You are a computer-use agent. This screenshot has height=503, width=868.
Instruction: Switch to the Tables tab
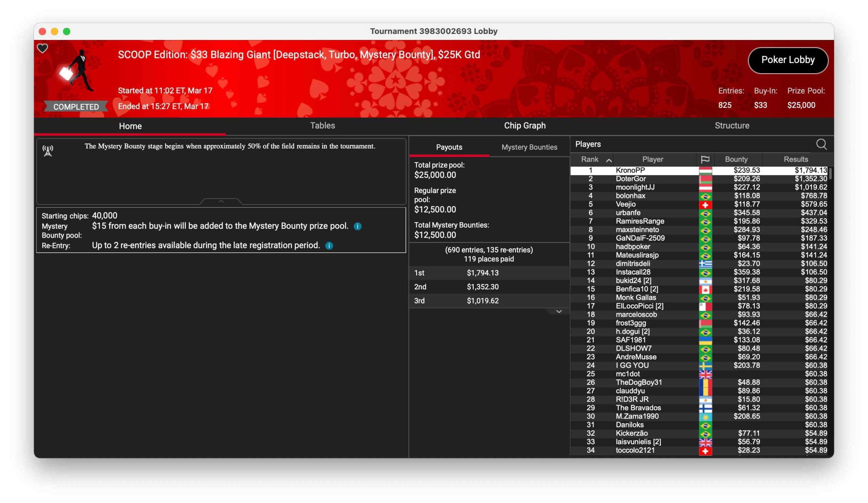322,126
